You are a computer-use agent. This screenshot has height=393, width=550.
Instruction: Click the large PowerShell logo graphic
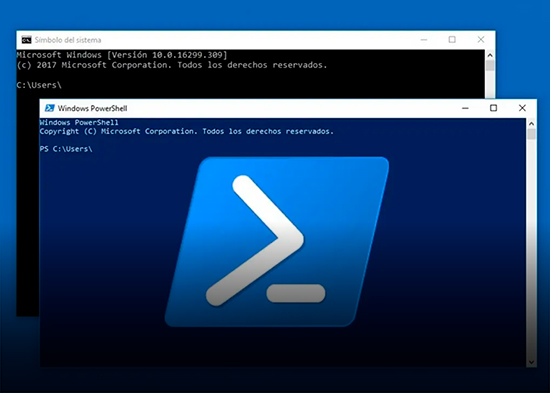277,242
